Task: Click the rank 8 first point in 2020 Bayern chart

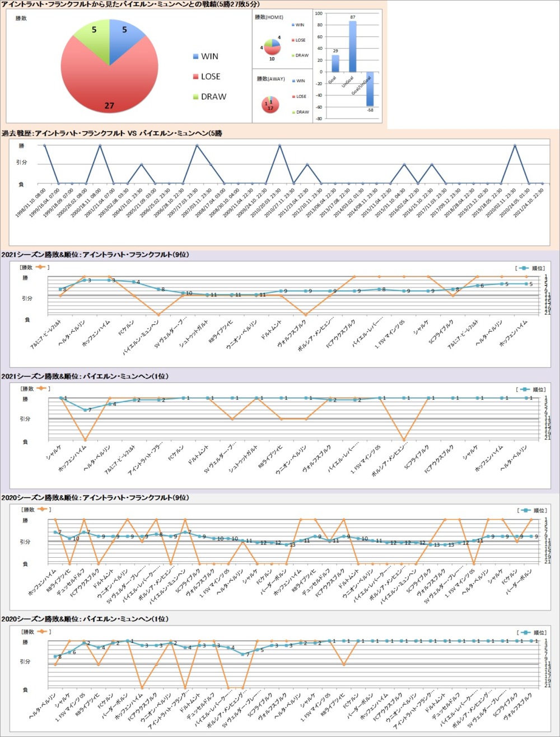Action: pos(55,656)
